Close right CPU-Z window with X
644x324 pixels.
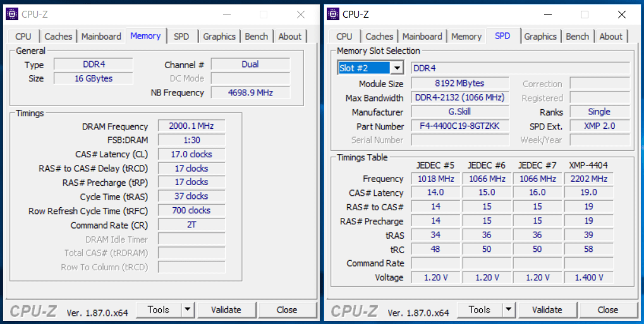(622, 15)
